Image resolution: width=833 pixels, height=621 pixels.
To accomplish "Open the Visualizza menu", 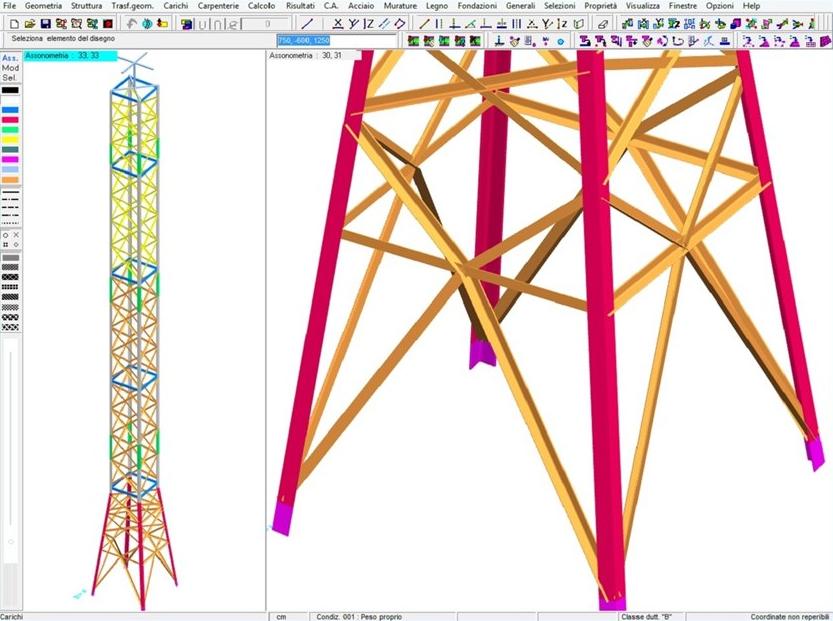I will point(643,6).
